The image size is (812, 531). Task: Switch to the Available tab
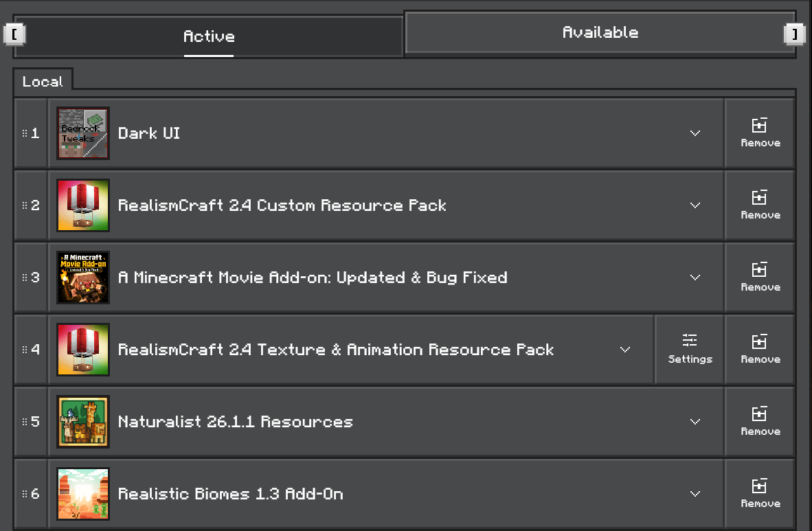(x=600, y=32)
